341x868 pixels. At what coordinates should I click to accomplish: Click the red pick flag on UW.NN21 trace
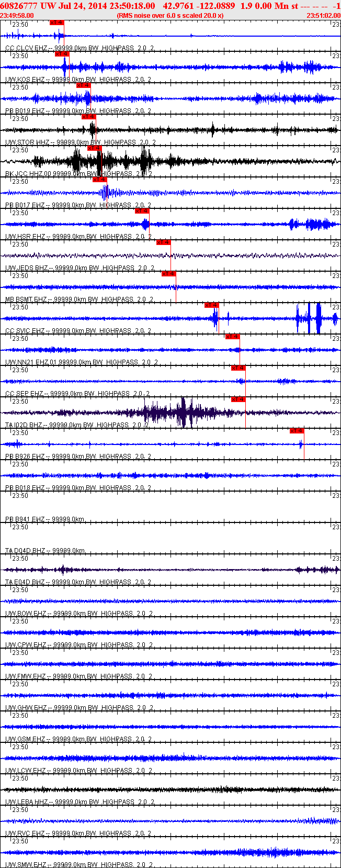233,337
